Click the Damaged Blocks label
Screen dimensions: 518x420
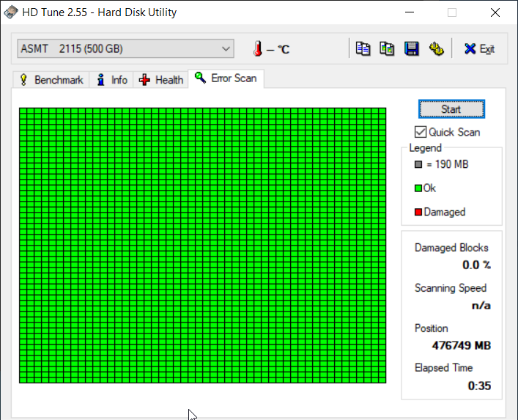[x=451, y=248]
